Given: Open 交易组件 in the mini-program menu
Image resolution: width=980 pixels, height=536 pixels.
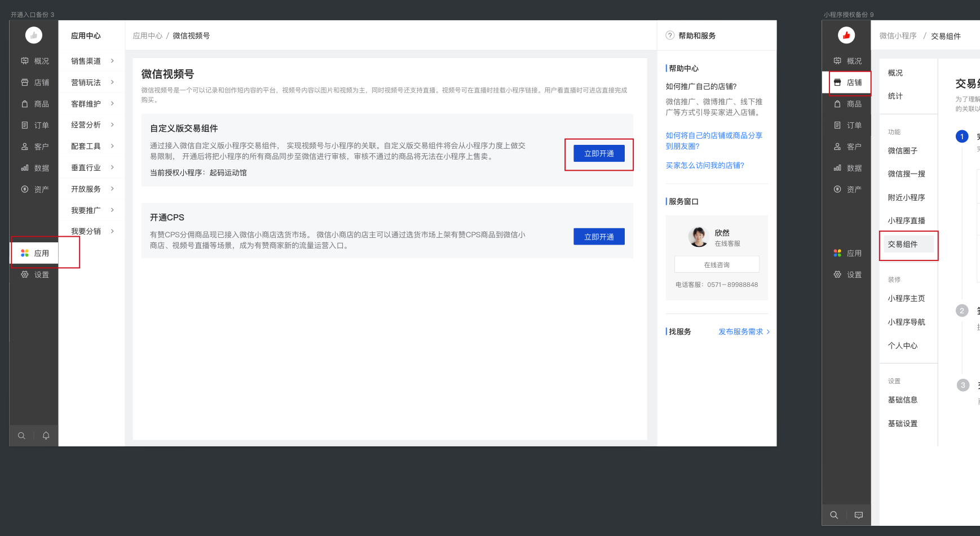Looking at the screenshot, I should point(903,244).
